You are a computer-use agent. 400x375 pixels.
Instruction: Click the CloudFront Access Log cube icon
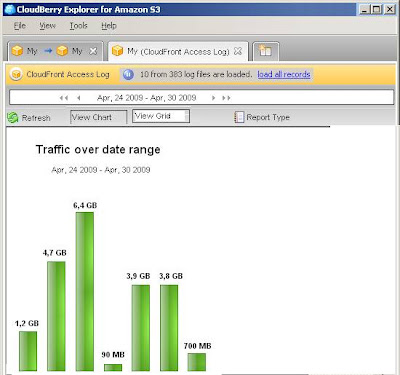[16, 74]
